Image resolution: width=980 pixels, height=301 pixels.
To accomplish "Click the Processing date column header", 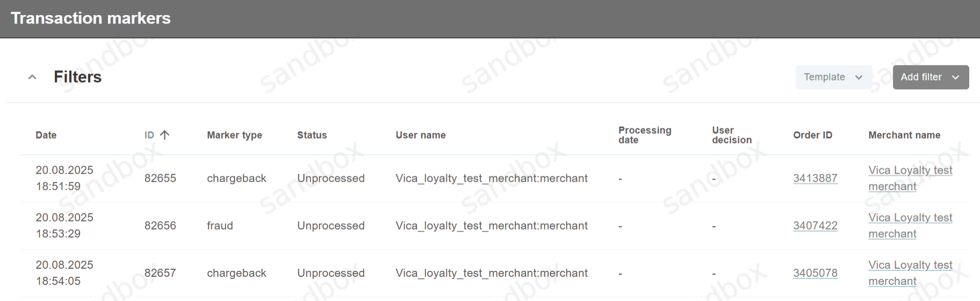I will point(644,135).
